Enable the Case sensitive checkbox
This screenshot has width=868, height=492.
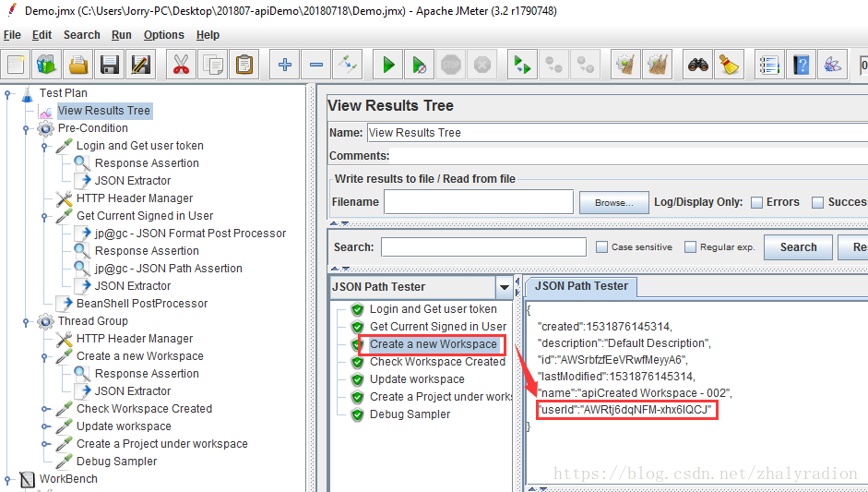[x=601, y=247]
